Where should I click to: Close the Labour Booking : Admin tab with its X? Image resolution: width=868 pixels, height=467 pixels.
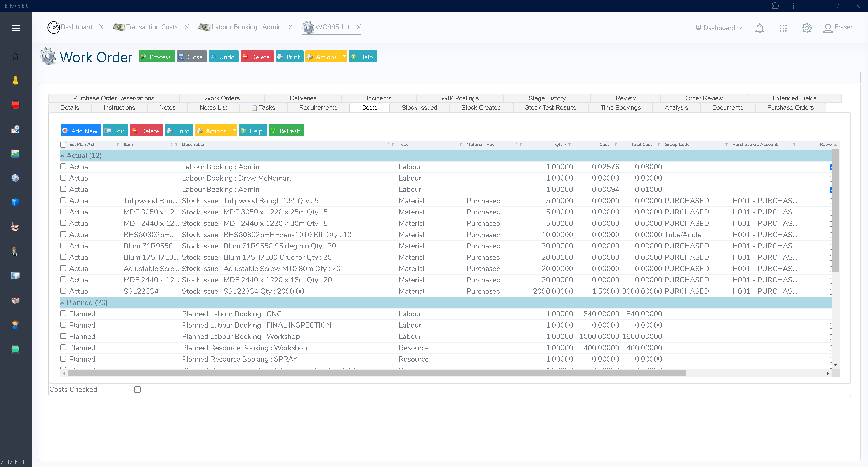(x=290, y=27)
